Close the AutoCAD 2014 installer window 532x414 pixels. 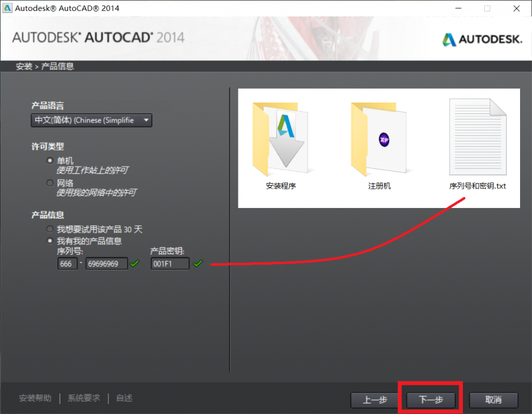click(516, 8)
